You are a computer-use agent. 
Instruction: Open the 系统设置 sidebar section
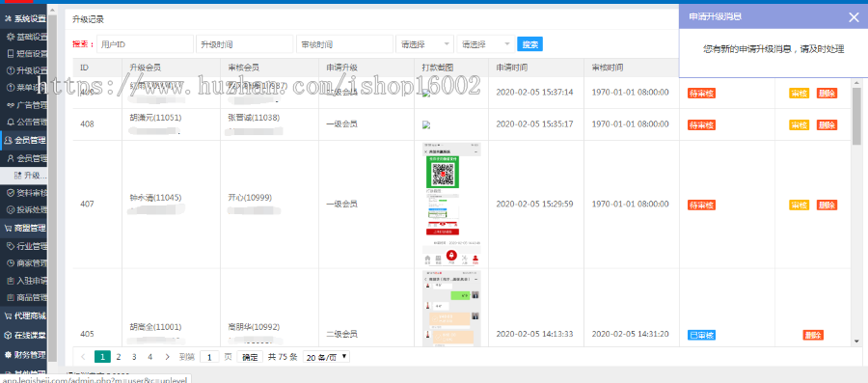tap(24, 18)
